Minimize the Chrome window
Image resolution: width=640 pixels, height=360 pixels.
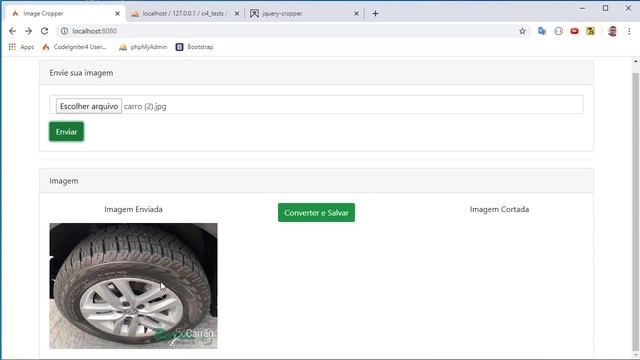click(582, 8)
